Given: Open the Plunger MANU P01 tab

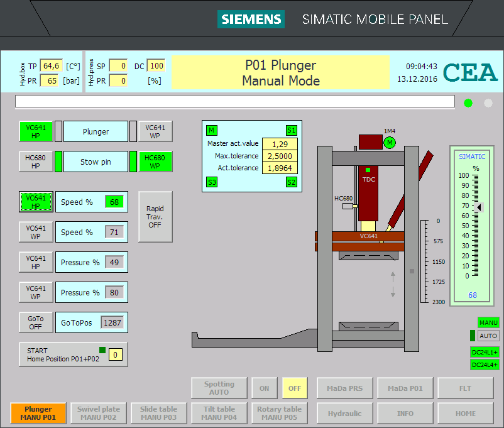Looking at the screenshot, I should tap(38, 413).
